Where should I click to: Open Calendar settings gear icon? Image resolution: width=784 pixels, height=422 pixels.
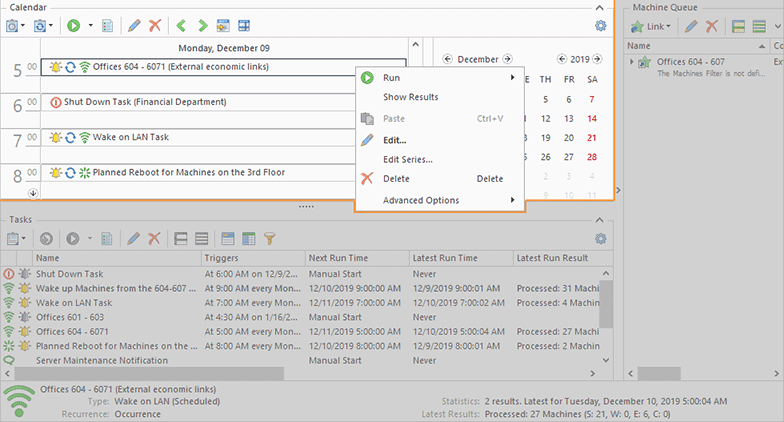pos(600,25)
